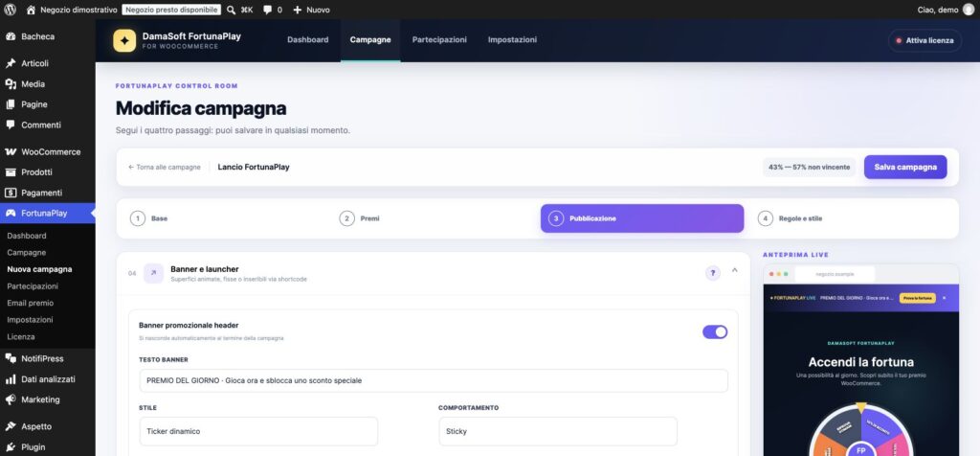Open the comments bubble in admin bar
Image resolution: width=980 pixels, height=456 pixels.
(267, 10)
